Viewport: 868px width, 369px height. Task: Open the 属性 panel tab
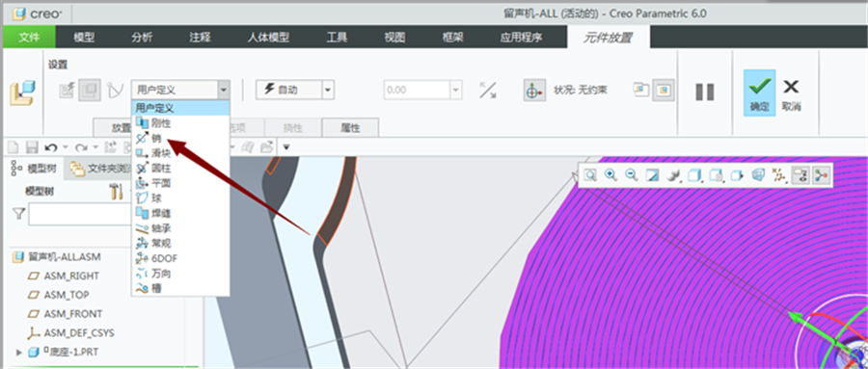click(350, 128)
